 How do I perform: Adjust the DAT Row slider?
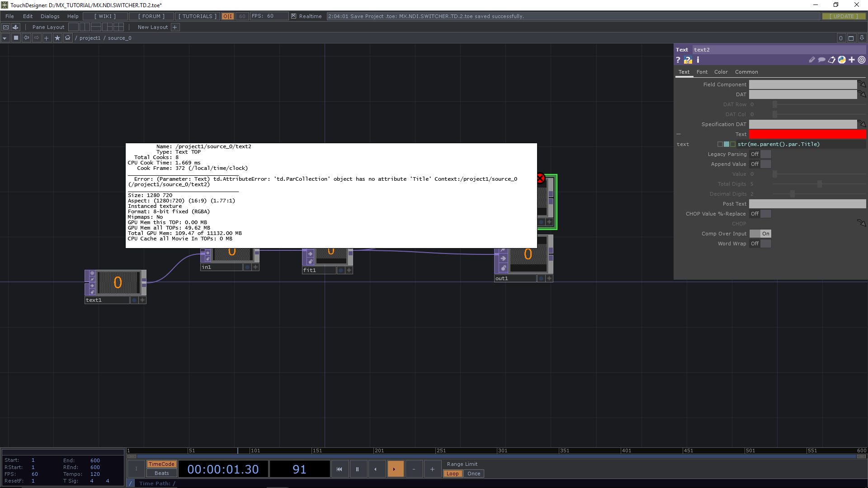tap(819, 104)
